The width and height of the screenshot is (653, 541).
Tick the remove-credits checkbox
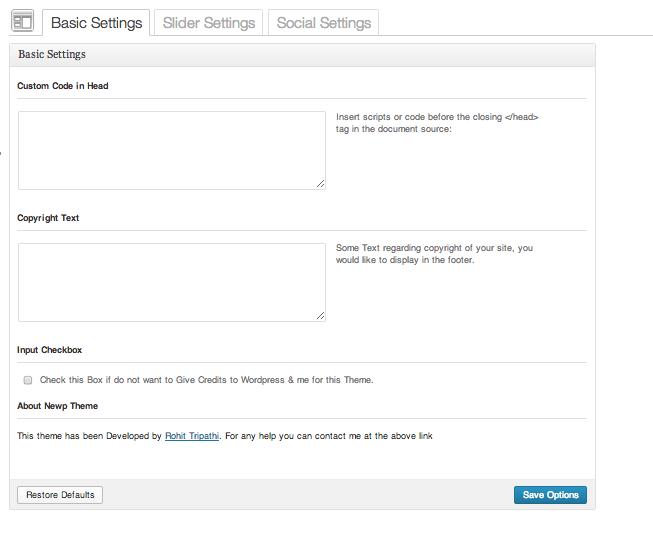click(x=28, y=380)
